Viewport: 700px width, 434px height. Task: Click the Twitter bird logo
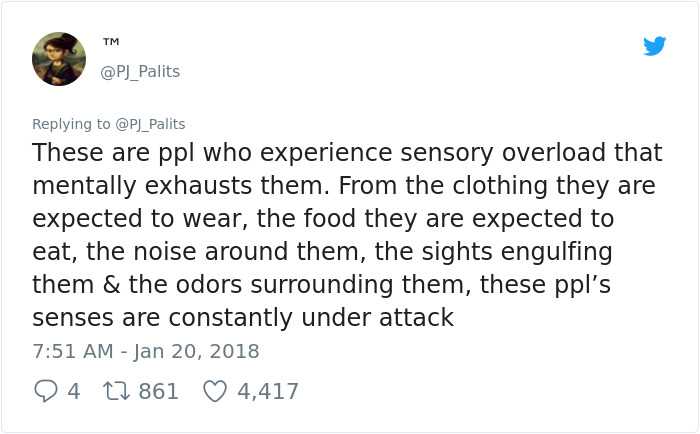click(655, 46)
